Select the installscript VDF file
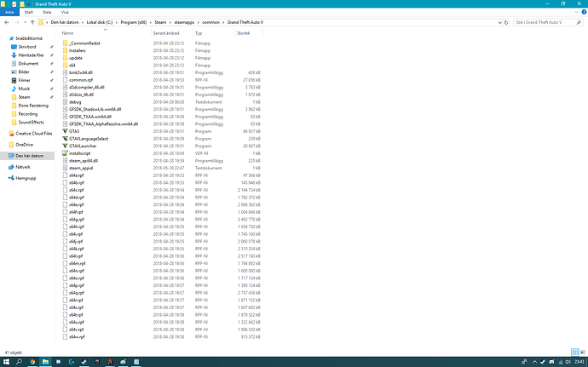The height and width of the screenshot is (367, 588). tap(79, 153)
